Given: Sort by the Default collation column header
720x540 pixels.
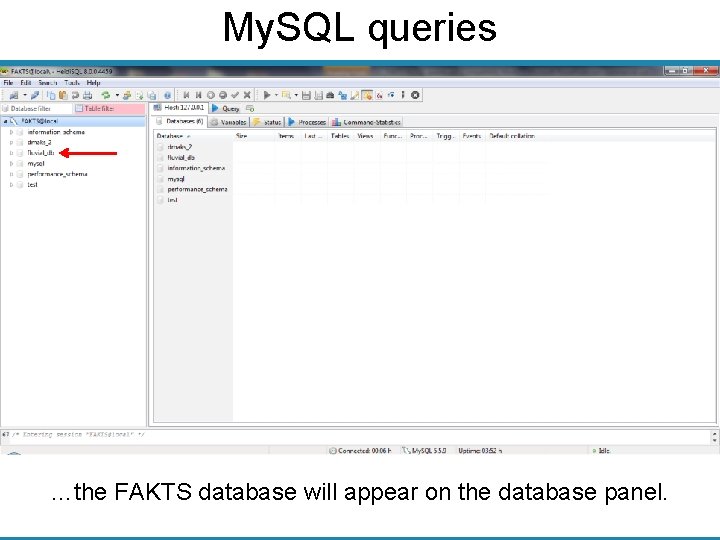Looking at the screenshot, I should pyautogui.click(x=517, y=136).
